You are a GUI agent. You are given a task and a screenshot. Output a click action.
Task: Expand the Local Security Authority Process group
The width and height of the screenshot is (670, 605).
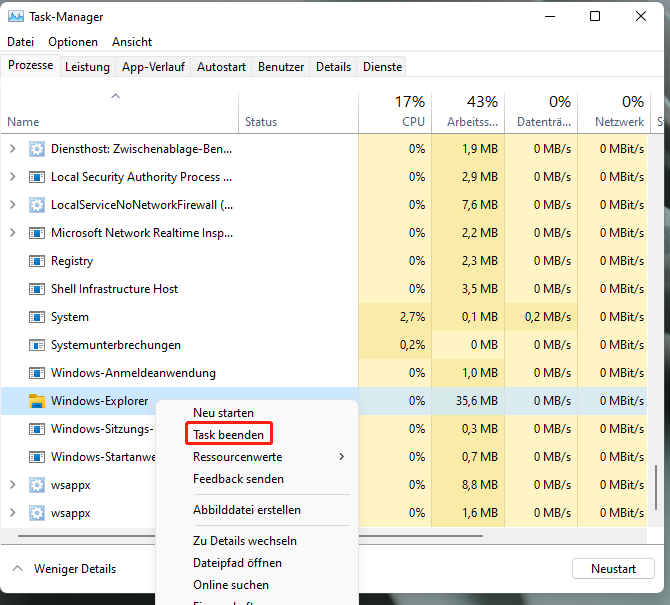tap(12, 177)
